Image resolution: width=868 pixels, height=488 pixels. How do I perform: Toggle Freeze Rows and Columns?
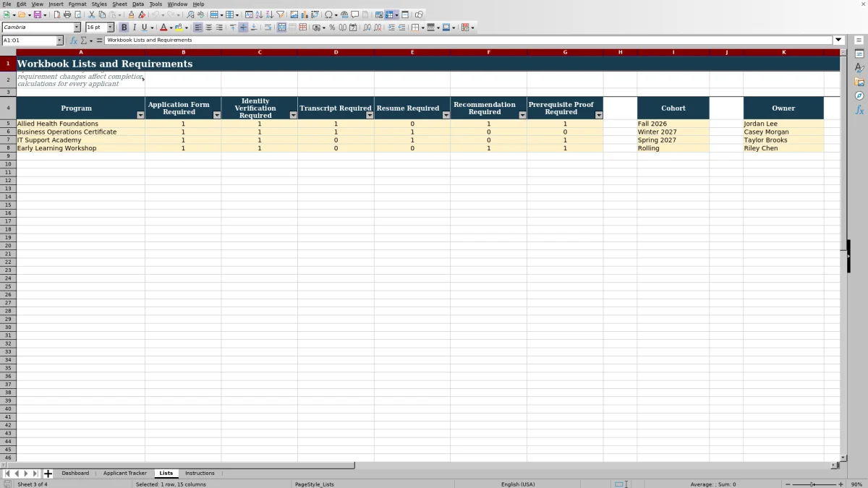[388, 14]
